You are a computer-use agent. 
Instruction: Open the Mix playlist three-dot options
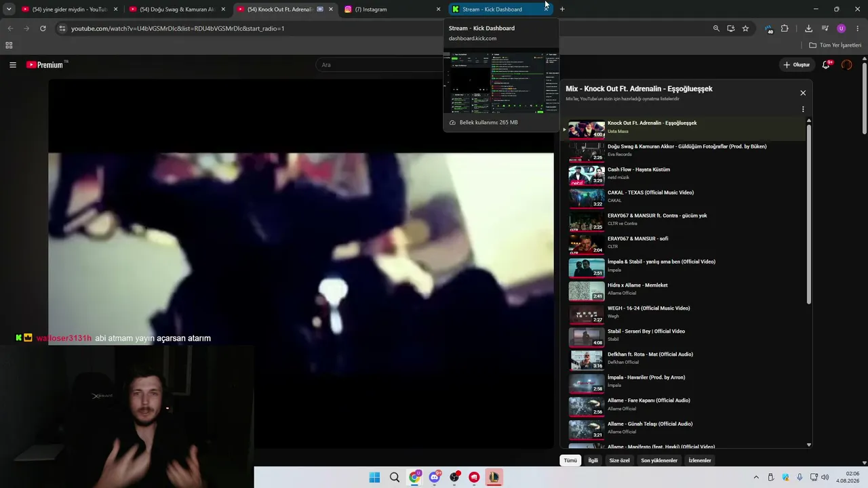(803, 109)
